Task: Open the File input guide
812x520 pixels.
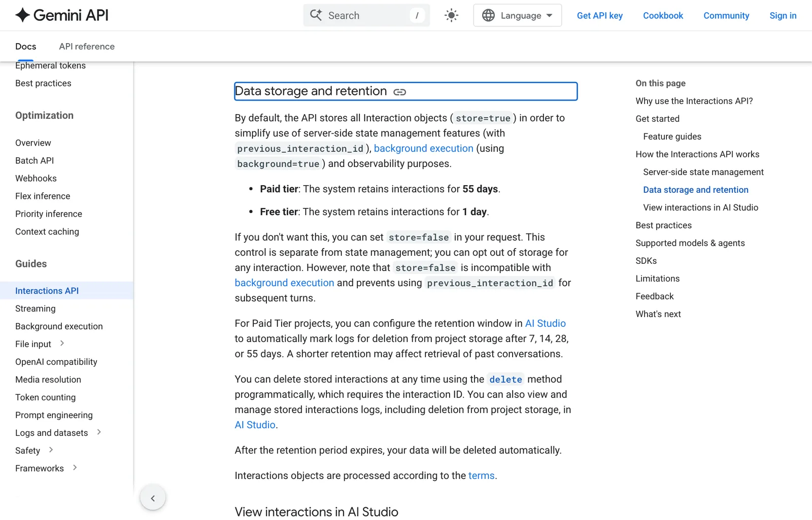Action: [x=33, y=344]
